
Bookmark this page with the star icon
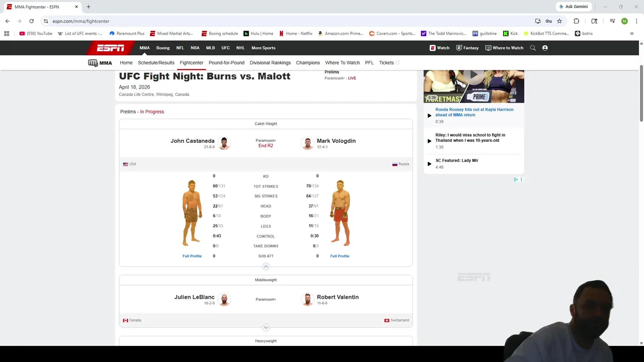559,21
